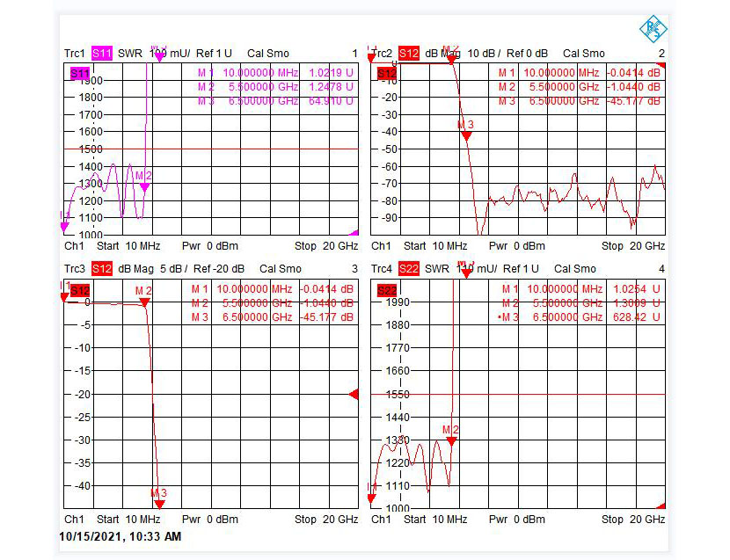Click the 1.0219 U marker readout

pos(331,73)
